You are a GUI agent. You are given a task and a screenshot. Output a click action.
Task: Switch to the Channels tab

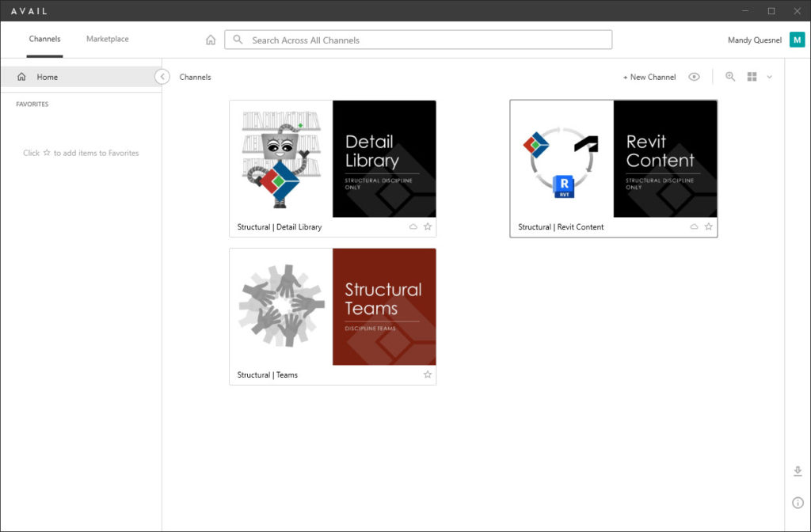coord(44,39)
